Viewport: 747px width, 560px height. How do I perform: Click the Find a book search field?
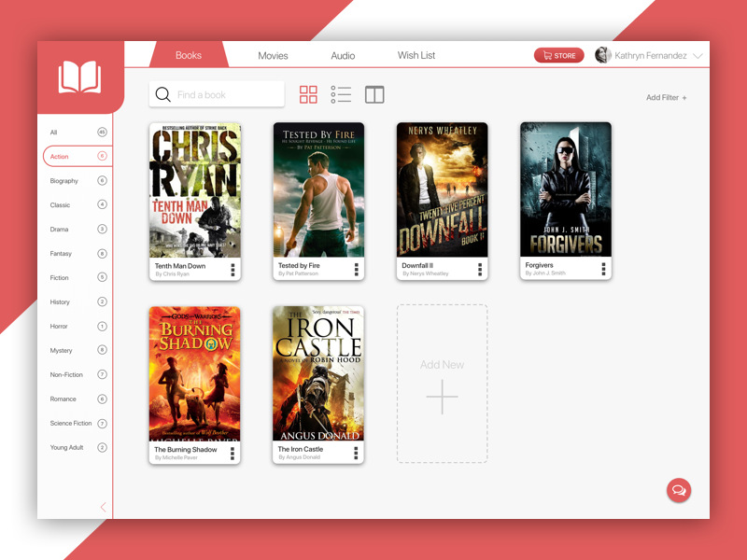click(x=226, y=94)
